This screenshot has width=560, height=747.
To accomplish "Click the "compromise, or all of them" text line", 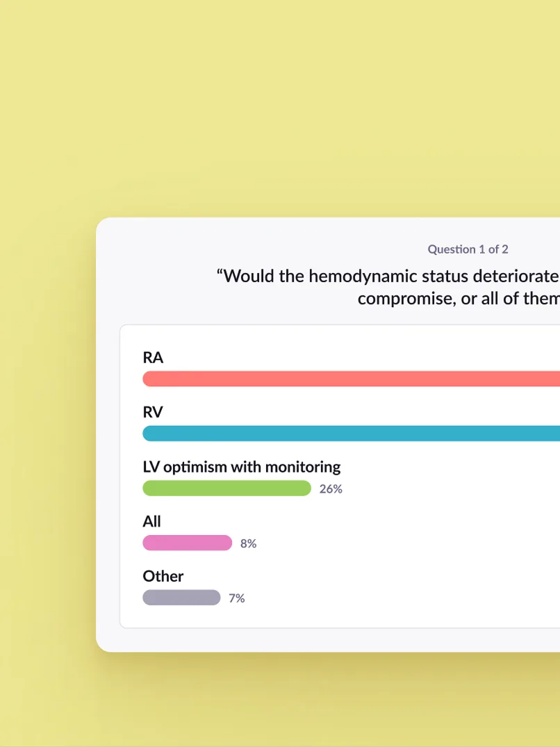I will click(x=458, y=299).
